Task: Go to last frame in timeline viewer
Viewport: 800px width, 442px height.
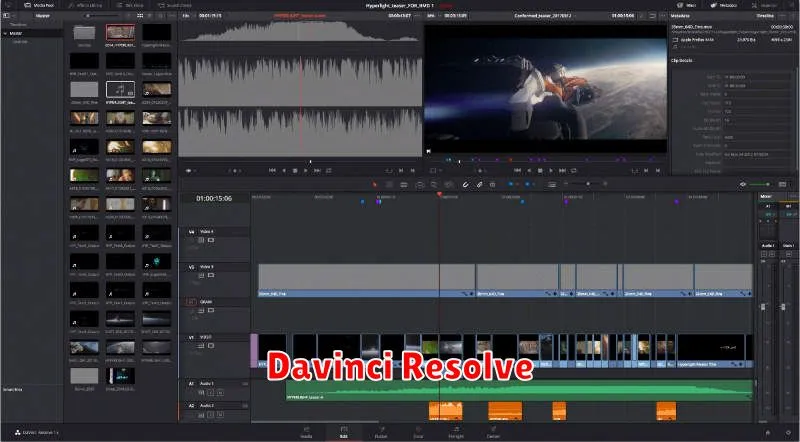Action: pyautogui.click(x=562, y=170)
